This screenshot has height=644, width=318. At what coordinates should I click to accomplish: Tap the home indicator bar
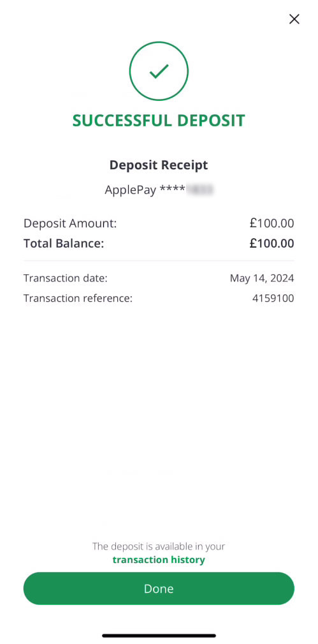pyautogui.click(x=159, y=635)
